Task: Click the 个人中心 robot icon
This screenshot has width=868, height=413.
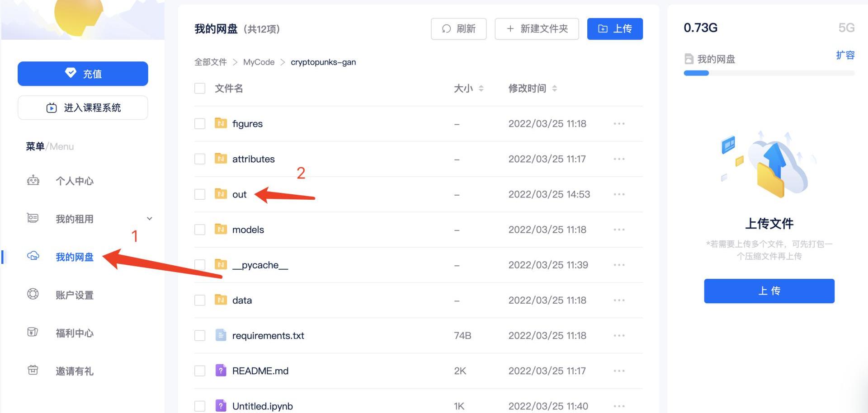Action: click(33, 181)
